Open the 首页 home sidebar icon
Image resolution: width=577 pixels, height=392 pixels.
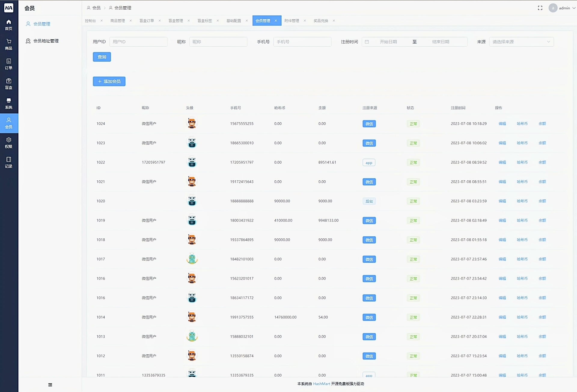point(9,25)
